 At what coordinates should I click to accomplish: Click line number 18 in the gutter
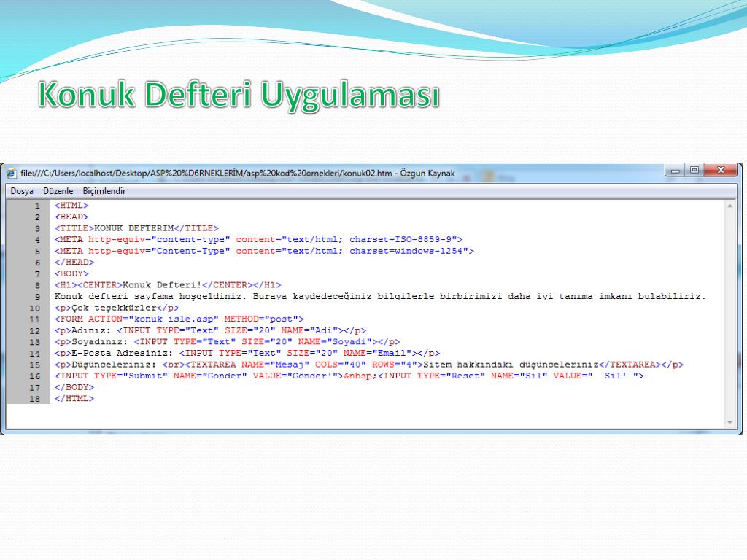click(35, 399)
